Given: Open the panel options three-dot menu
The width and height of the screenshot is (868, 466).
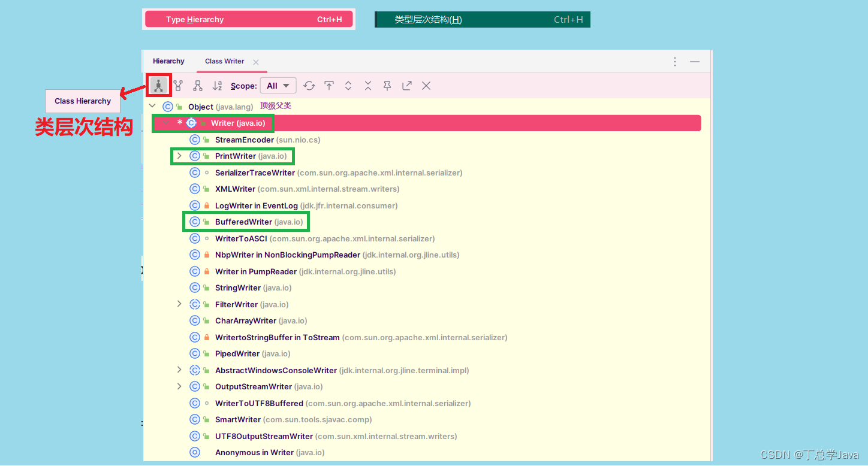Looking at the screenshot, I should (674, 60).
